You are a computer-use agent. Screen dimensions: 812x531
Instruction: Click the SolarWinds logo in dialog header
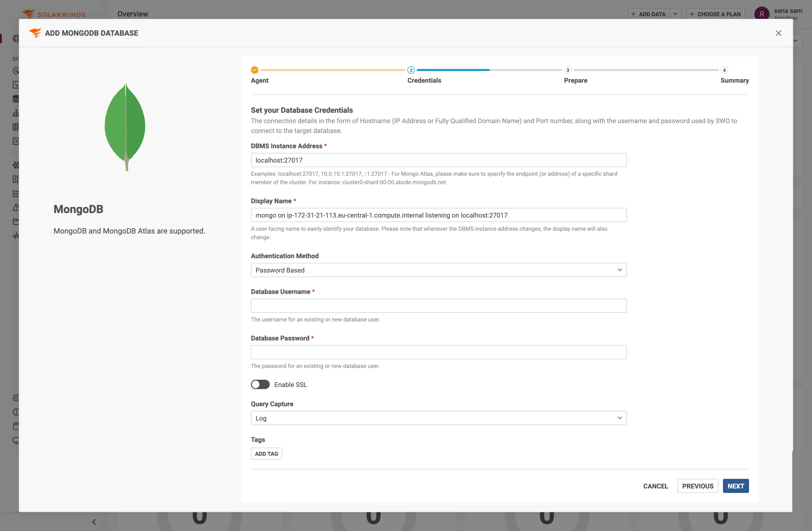pos(35,33)
